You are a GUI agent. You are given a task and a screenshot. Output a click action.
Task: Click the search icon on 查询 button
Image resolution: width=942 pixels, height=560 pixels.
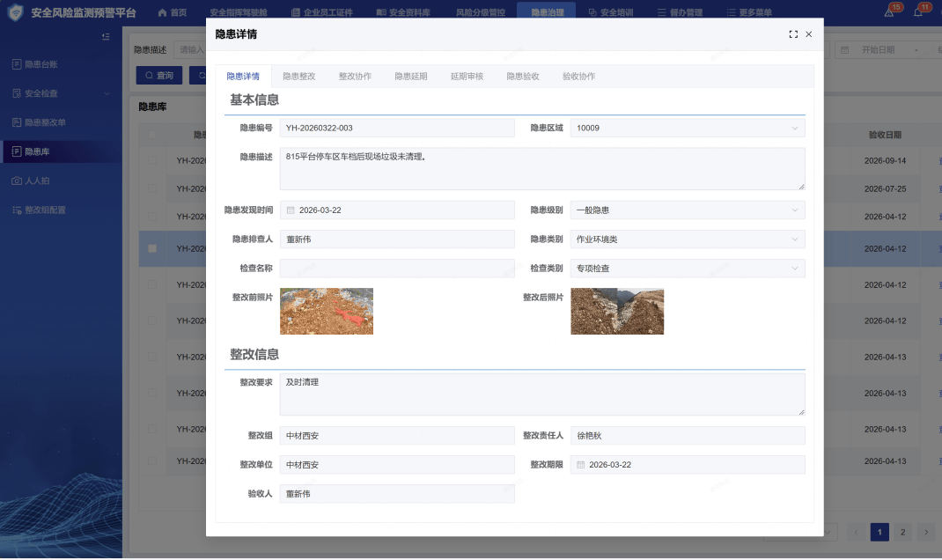click(149, 76)
